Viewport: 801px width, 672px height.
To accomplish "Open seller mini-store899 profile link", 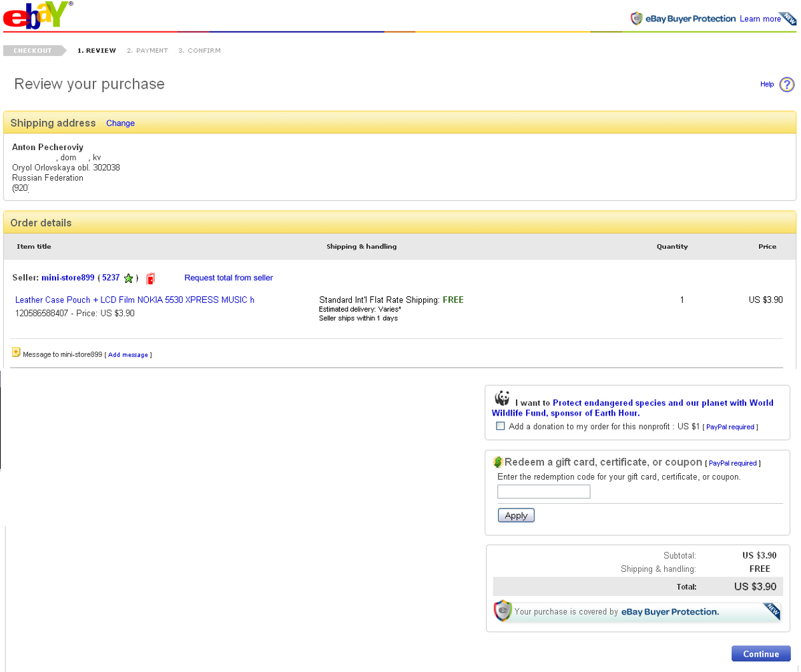I will (x=68, y=278).
